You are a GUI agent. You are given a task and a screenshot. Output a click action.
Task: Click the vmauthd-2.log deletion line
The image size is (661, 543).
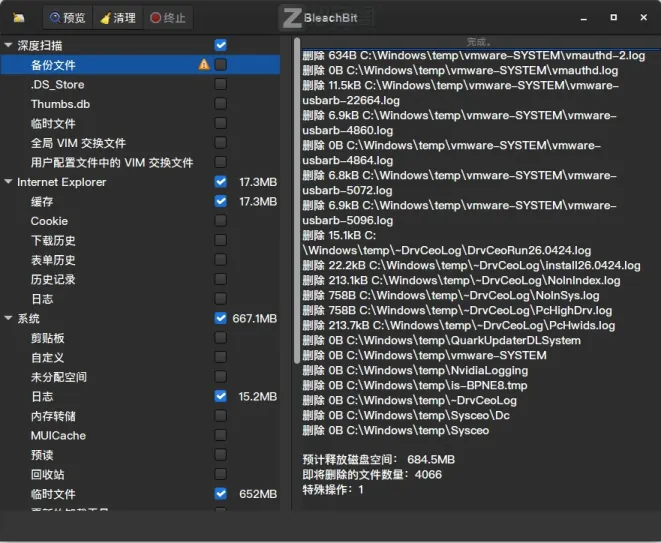474,55
